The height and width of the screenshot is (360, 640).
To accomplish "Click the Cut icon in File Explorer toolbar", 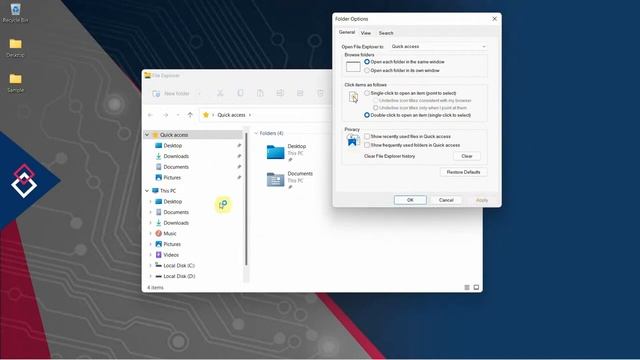I will pos(220,93).
